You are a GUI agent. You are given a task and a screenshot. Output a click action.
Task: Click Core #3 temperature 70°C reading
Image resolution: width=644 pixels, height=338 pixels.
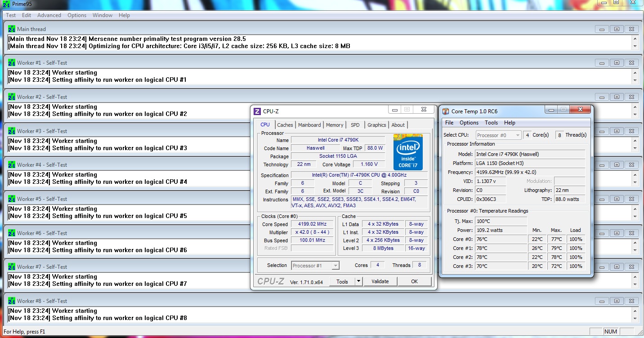click(x=501, y=266)
